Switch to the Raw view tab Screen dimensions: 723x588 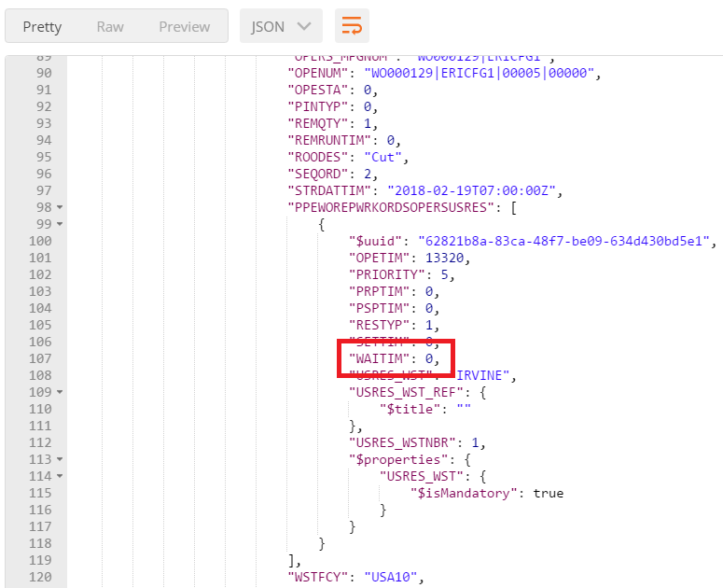110,26
